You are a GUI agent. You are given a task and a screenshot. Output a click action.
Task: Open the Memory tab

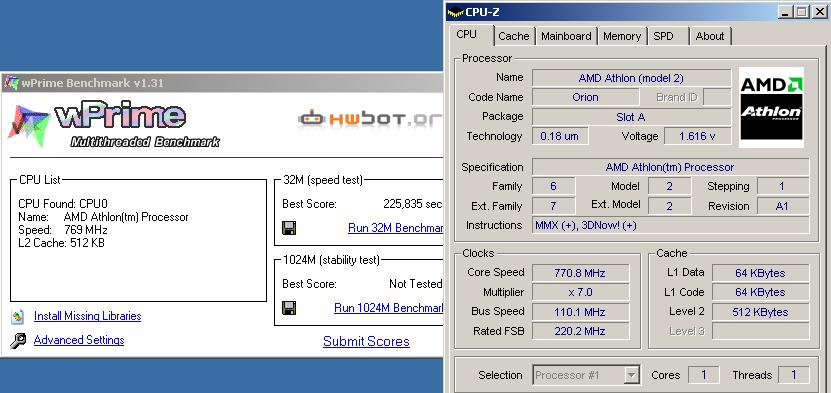click(622, 37)
